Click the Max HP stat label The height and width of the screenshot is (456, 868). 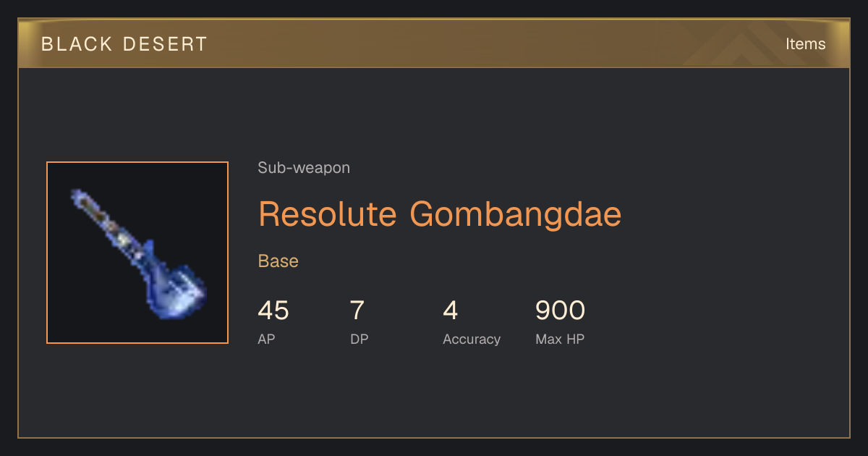tap(560, 339)
